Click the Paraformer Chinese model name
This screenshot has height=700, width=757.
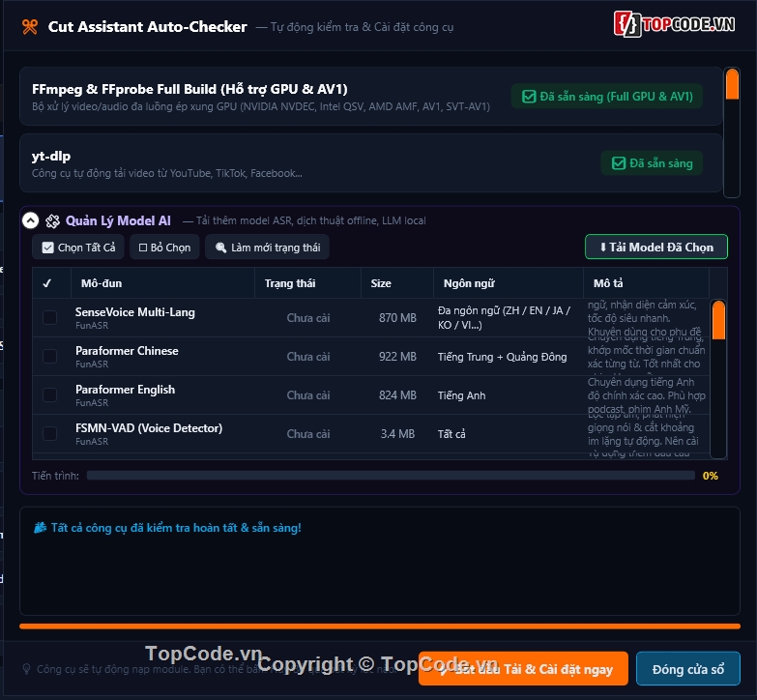click(127, 351)
